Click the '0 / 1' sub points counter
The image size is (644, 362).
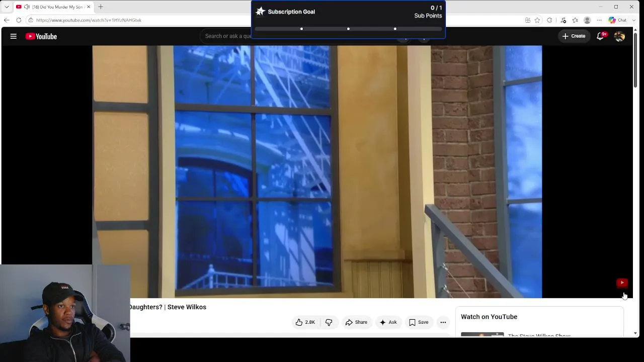(436, 8)
